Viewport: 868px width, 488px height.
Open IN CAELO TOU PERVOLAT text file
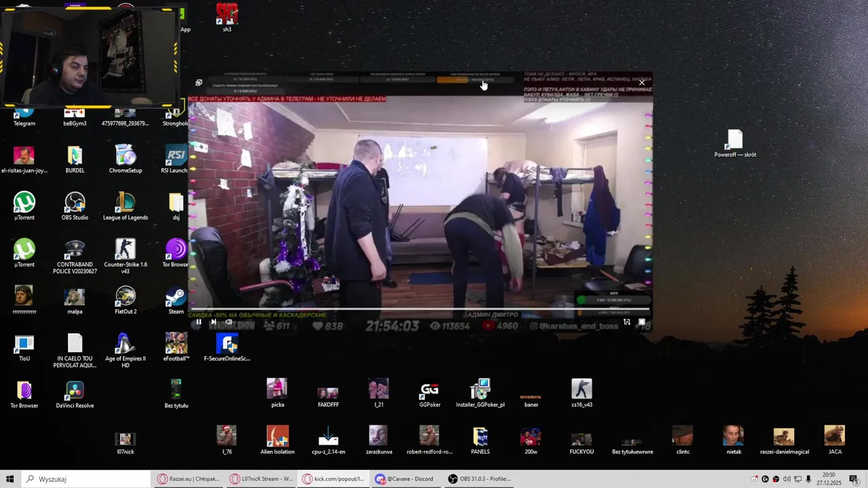(75, 351)
